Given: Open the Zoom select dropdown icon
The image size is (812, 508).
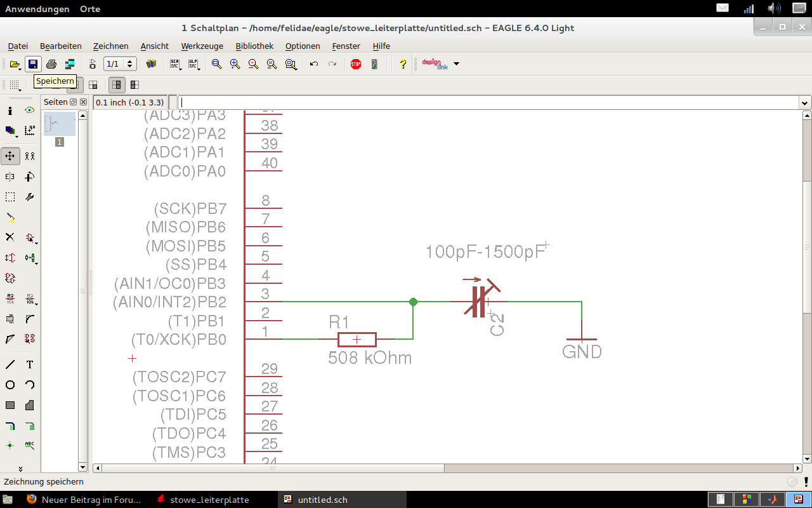Looking at the screenshot, I should [291, 64].
